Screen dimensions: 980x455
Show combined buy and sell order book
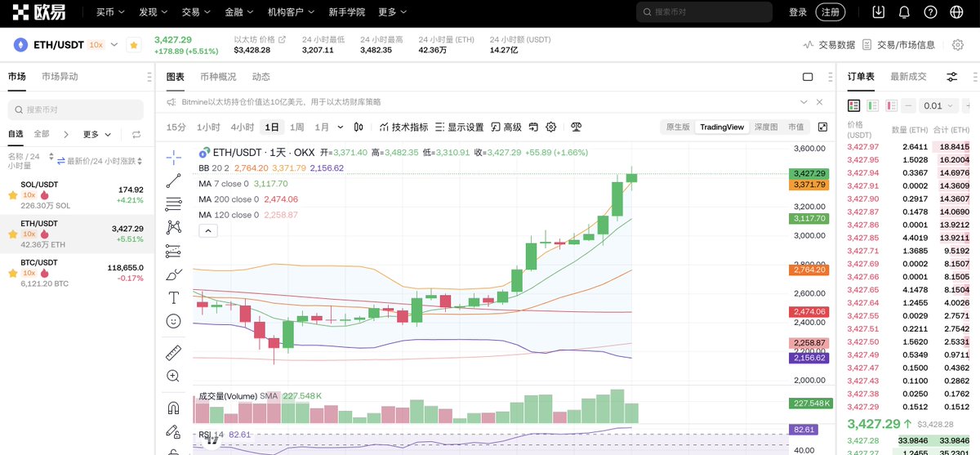coord(853,105)
